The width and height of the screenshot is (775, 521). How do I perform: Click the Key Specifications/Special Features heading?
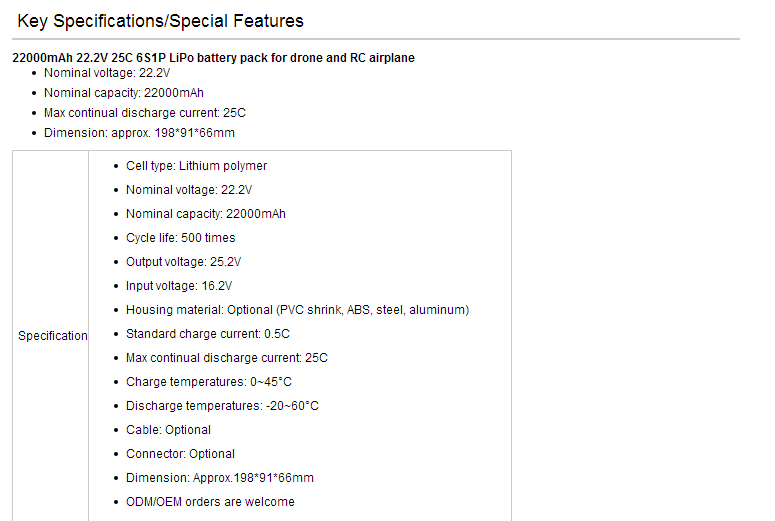coord(160,21)
